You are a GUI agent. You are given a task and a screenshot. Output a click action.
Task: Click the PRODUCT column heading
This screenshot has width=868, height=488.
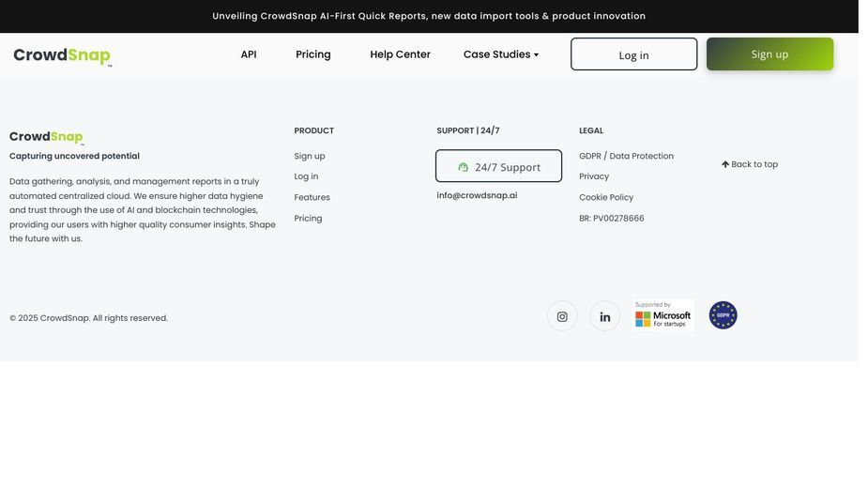[x=313, y=130]
